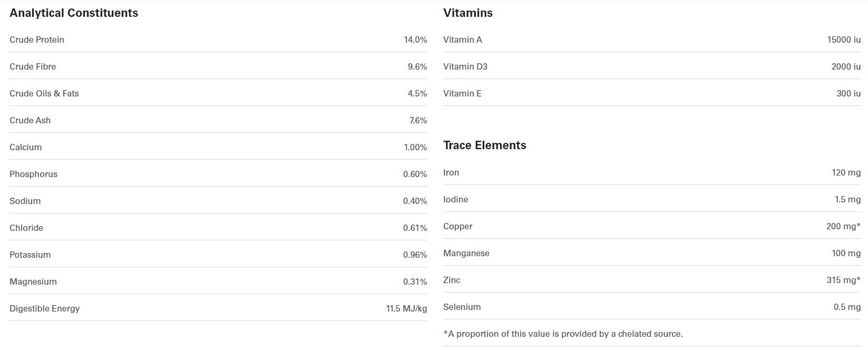This screenshot has height=350, width=868.
Task: Click the Vitamins section heading
Action: [468, 13]
